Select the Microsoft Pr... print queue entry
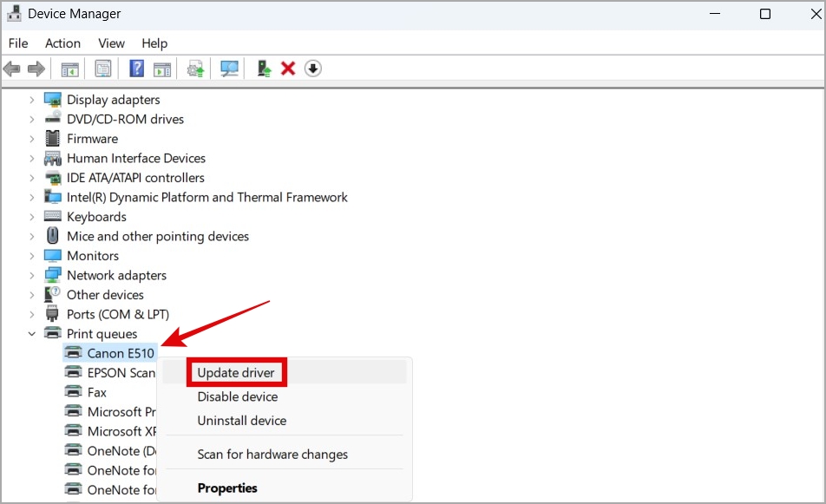The image size is (826, 504). tap(121, 411)
